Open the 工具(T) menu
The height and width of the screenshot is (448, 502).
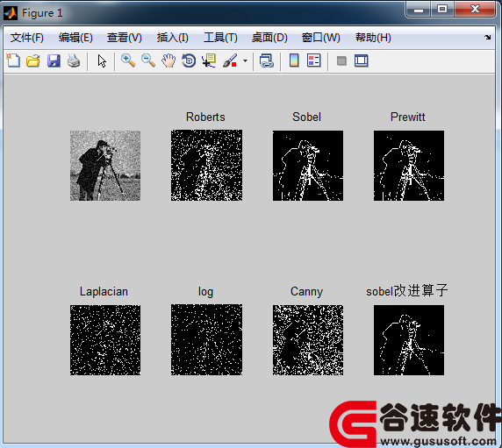(x=220, y=38)
